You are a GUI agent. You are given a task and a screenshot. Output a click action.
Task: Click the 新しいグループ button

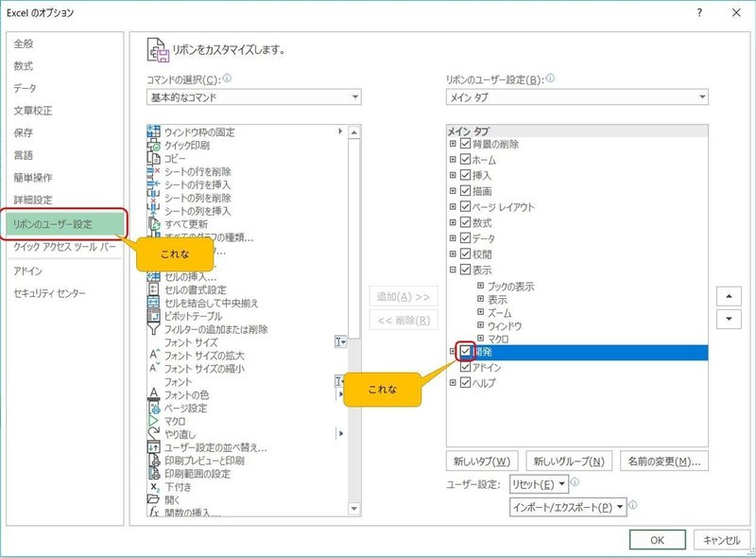click(569, 462)
